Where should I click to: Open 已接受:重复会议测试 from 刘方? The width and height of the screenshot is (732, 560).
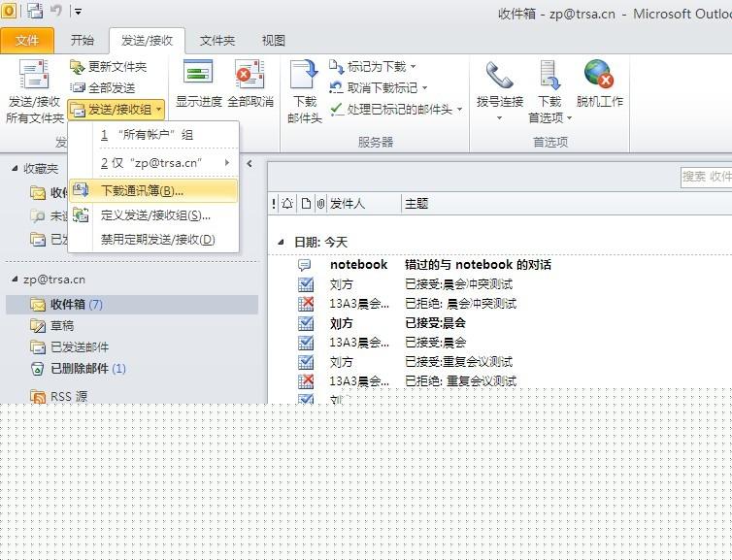pos(500,362)
